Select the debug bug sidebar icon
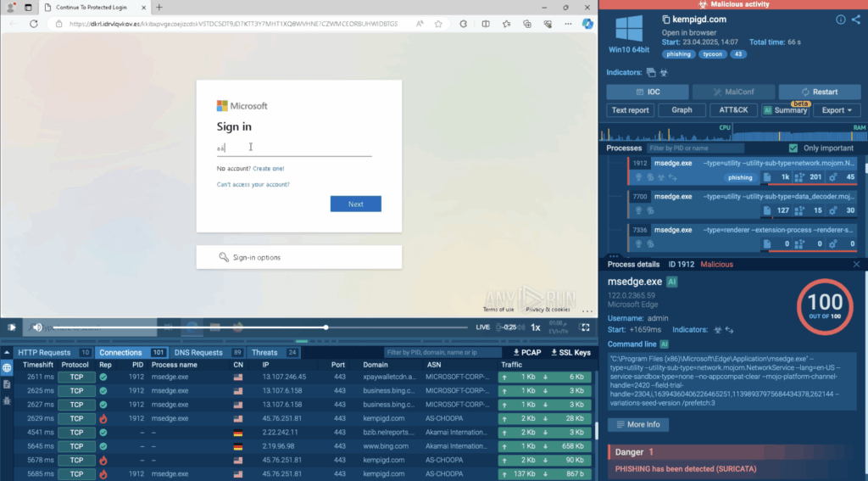Image resolution: width=868 pixels, height=481 pixels. point(7,400)
